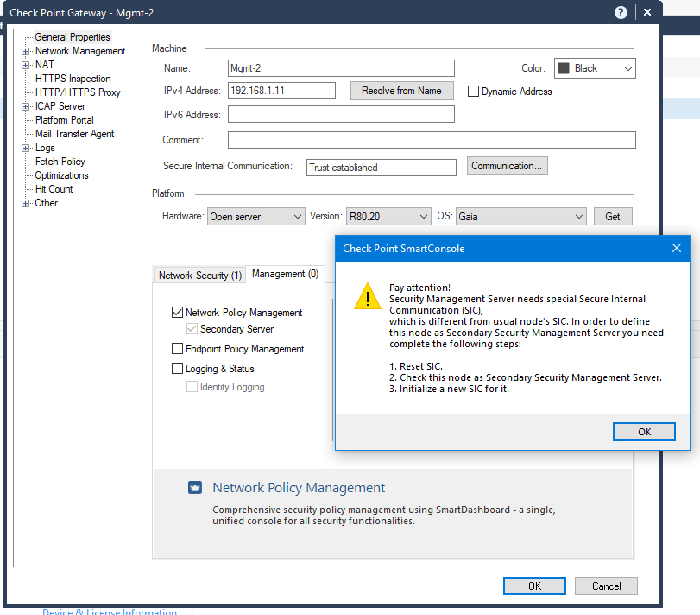Select Network Management in the tree

[80, 51]
